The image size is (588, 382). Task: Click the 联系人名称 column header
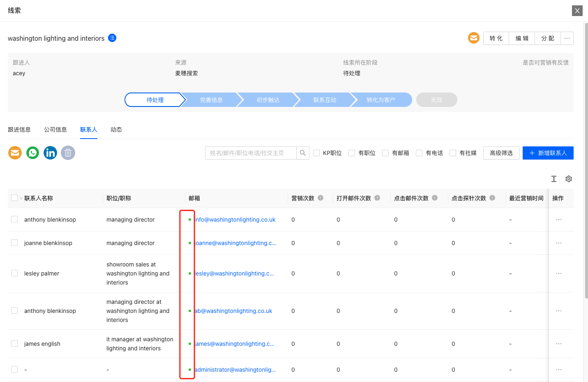pyautogui.click(x=39, y=198)
